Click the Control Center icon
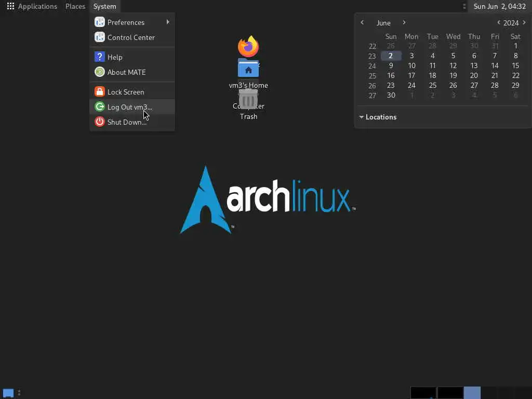The height and width of the screenshot is (399, 532). 99,37
